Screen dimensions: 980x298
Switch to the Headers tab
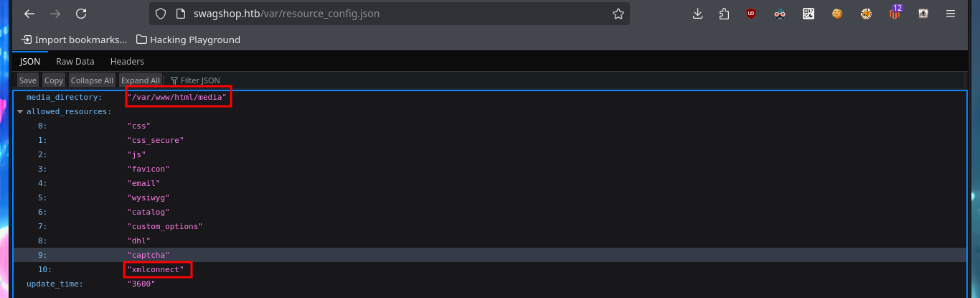coord(127,62)
